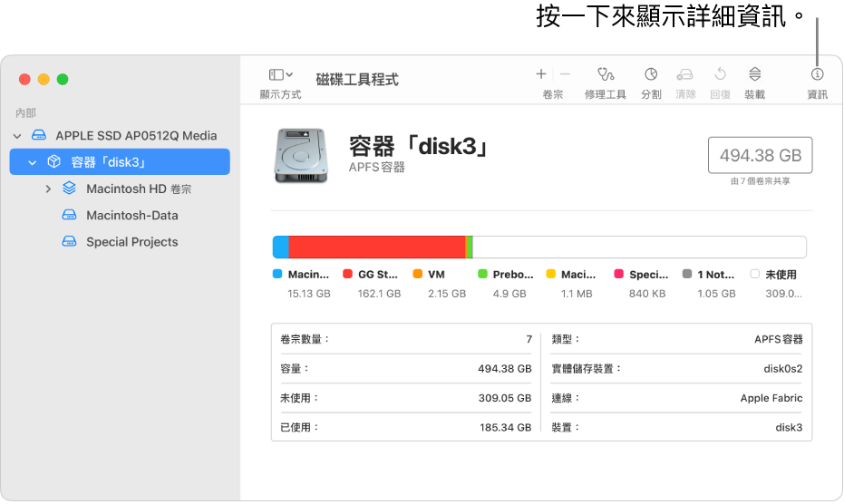Click the pink Speci... legend swatch
This screenshot has height=504, width=844.
619,274
